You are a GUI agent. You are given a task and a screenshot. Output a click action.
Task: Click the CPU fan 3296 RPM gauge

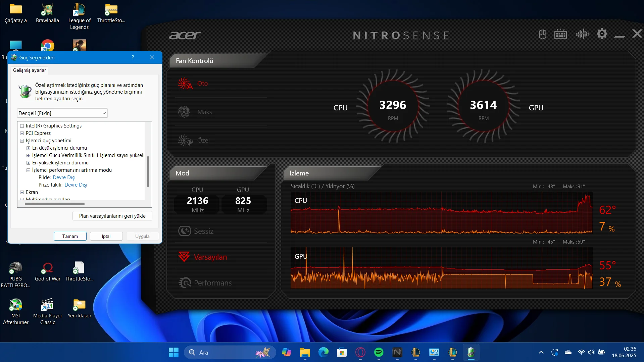point(393,107)
